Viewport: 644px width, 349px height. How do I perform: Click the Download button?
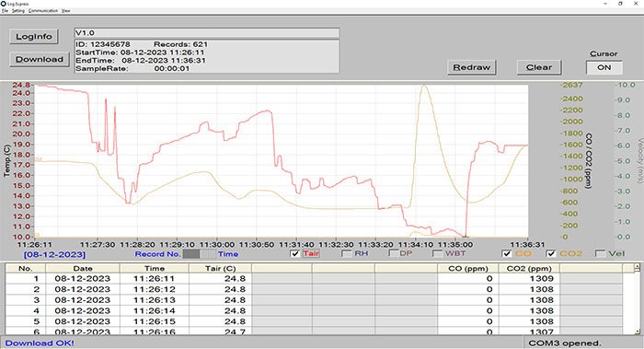click(40, 59)
